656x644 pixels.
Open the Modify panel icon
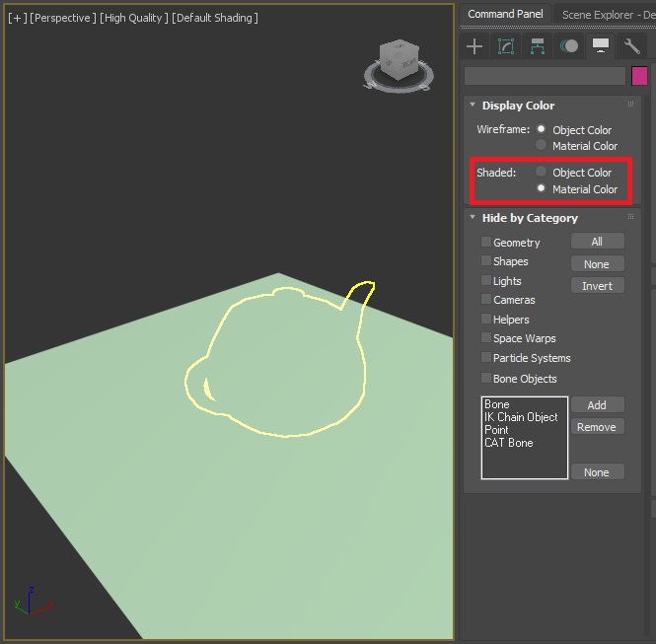point(506,46)
